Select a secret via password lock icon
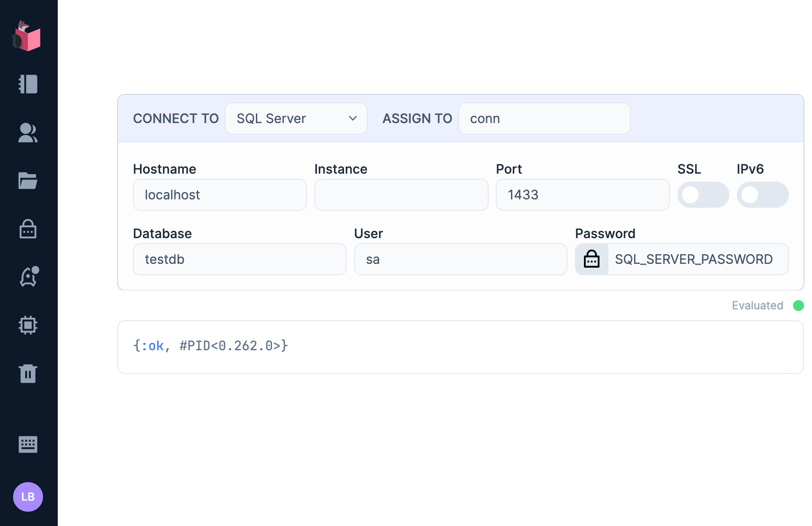Viewport: 812px width, 526px height. pyautogui.click(x=592, y=259)
